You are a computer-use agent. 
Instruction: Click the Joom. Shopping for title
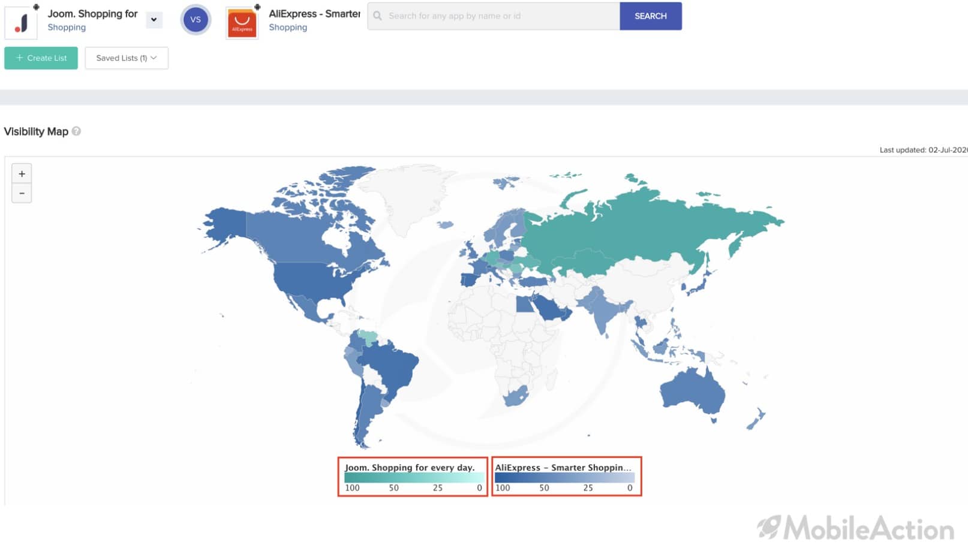(x=92, y=14)
